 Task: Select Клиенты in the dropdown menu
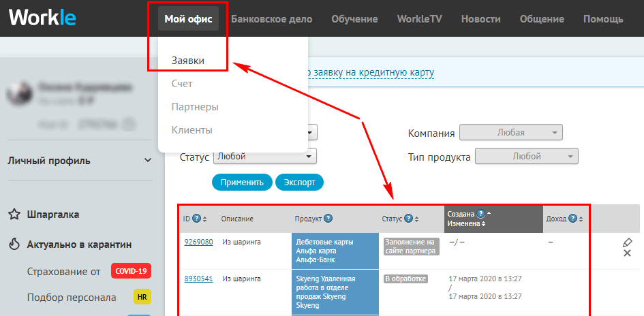click(x=191, y=131)
